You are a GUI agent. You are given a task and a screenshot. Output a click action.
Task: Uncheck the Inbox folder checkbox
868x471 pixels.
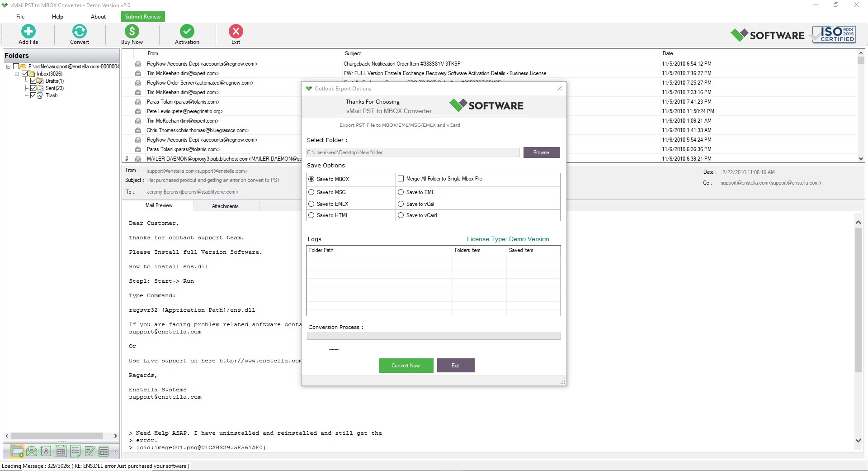click(25, 74)
